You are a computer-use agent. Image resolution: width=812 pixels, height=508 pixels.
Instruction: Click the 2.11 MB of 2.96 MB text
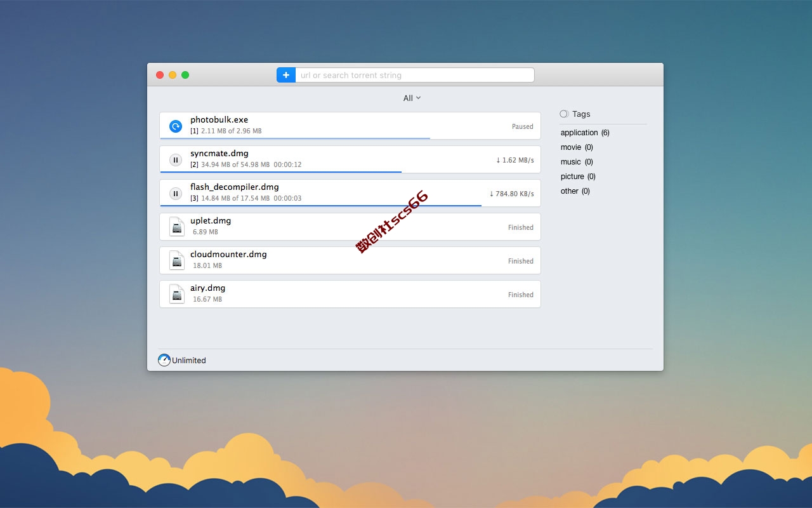tap(232, 131)
